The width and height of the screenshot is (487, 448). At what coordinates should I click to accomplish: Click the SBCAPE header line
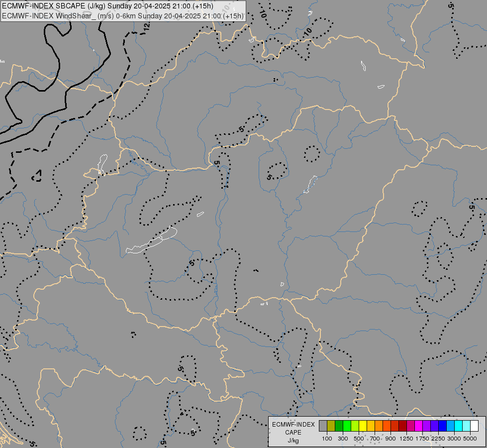point(107,6)
